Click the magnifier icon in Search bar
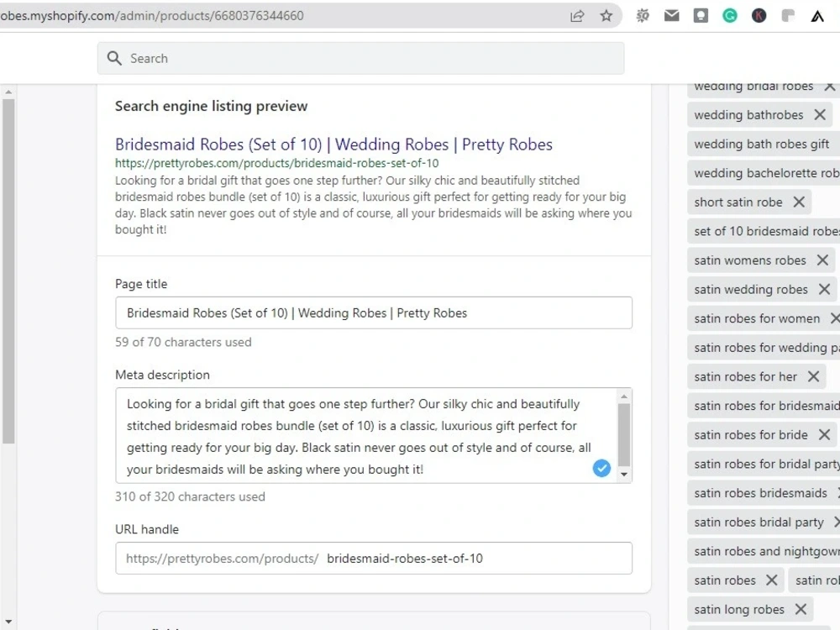The image size is (840, 630). coord(114,58)
